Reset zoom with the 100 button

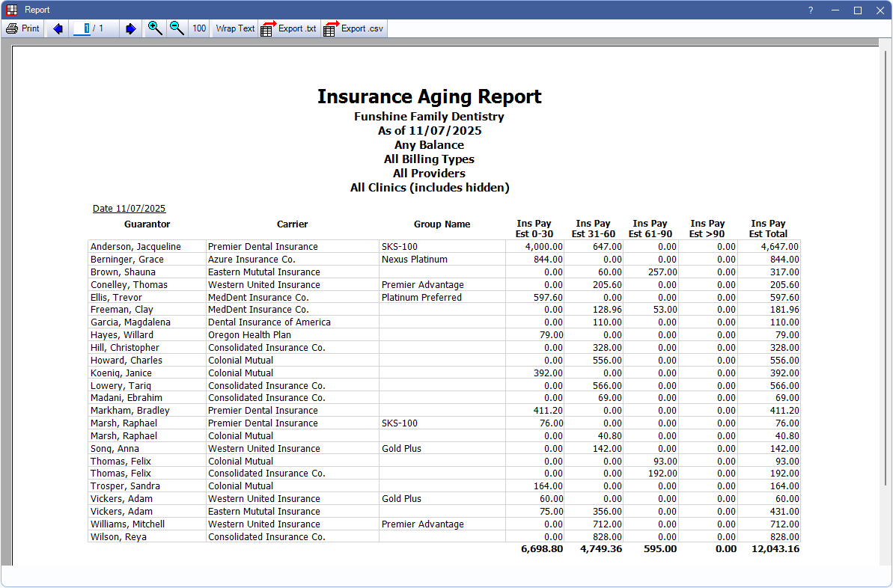199,28
